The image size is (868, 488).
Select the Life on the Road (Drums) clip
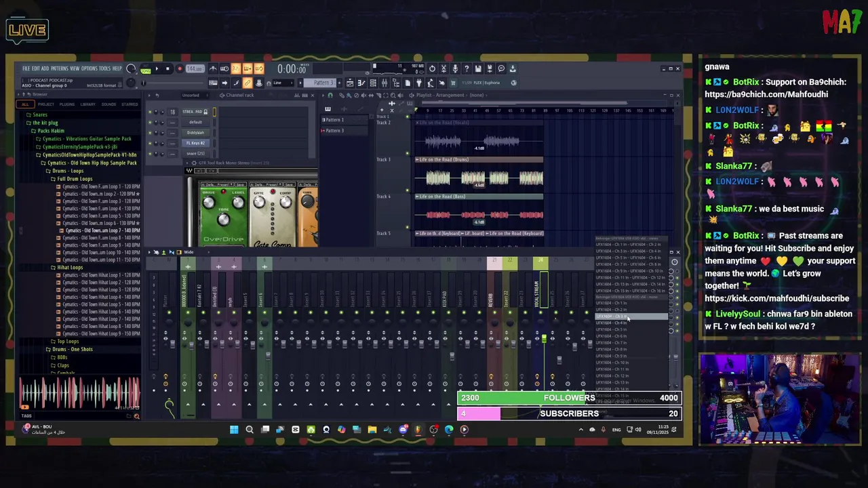pos(479,176)
